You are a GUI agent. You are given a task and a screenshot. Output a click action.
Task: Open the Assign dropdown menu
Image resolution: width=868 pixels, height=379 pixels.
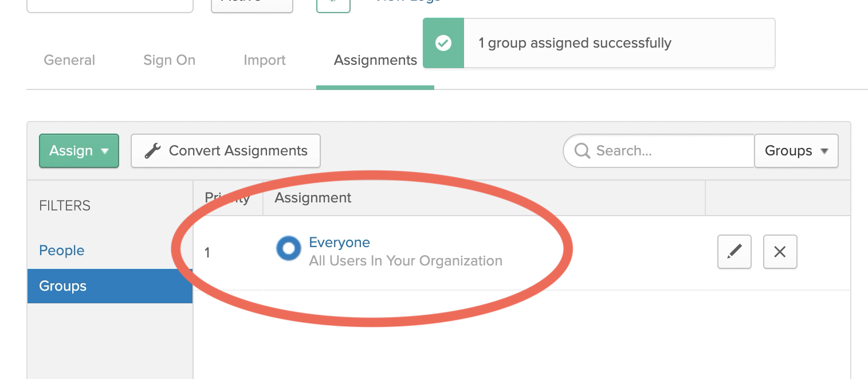(x=78, y=151)
